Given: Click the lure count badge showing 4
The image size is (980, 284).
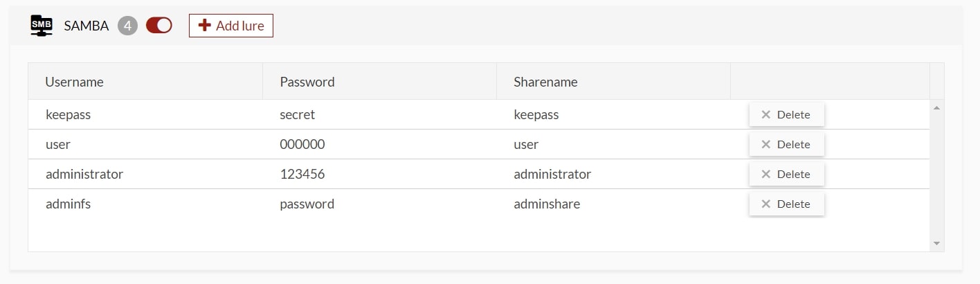Looking at the screenshot, I should [x=127, y=26].
